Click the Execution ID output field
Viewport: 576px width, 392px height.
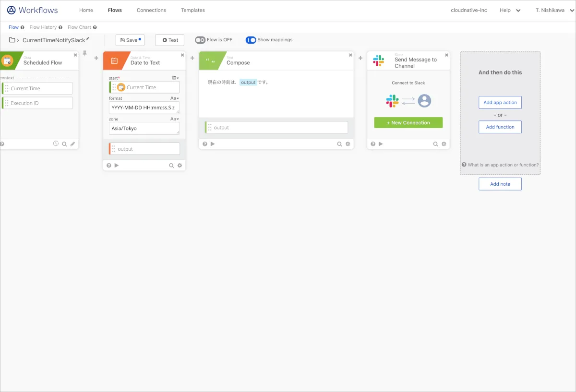(x=37, y=103)
